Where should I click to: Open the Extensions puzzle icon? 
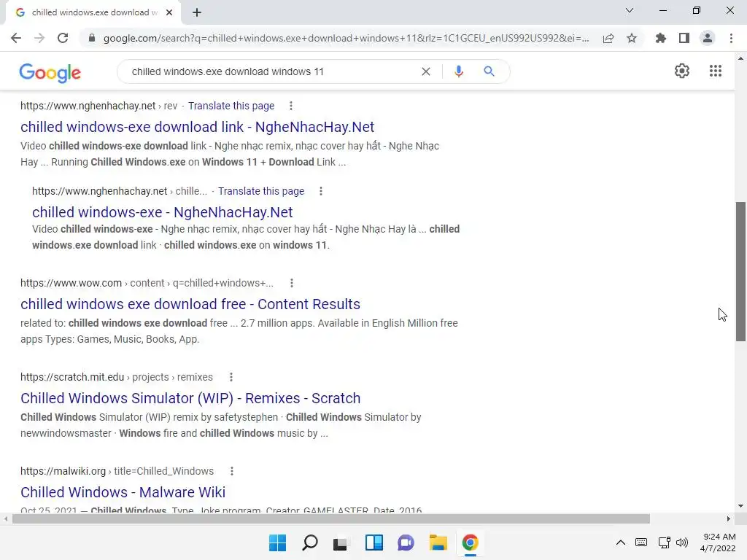pos(660,38)
